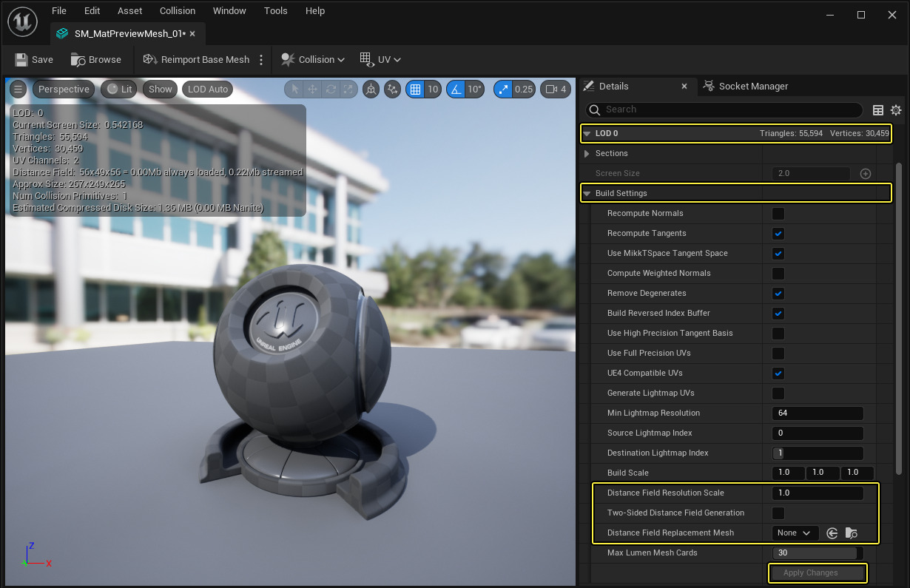Image resolution: width=910 pixels, height=588 pixels.
Task: Uncheck Remove Degenerates
Action: click(778, 294)
